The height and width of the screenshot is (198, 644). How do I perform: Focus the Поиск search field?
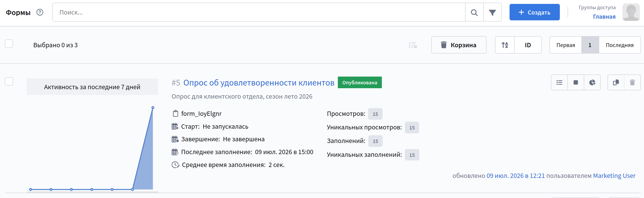259,12
